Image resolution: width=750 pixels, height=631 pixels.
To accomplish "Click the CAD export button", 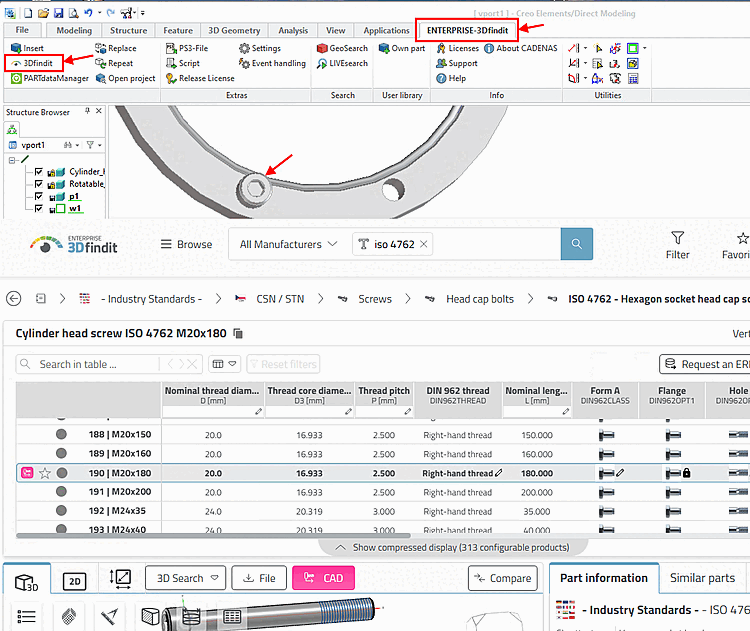I will (x=323, y=578).
